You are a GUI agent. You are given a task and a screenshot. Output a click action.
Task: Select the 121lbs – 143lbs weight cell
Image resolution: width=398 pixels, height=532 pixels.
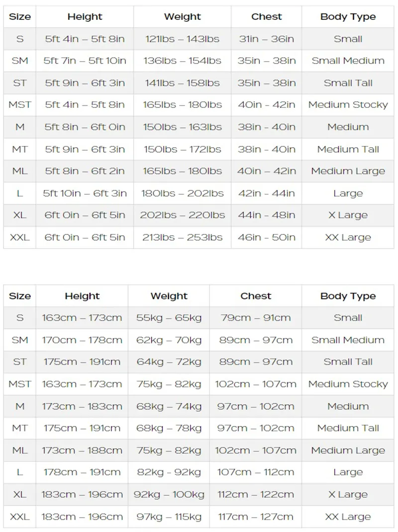(x=182, y=39)
